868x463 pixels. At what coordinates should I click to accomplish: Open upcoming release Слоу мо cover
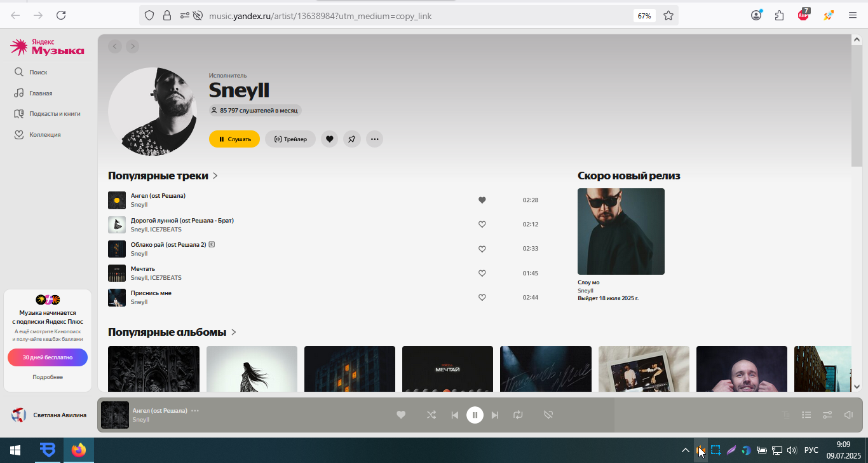click(621, 231)
